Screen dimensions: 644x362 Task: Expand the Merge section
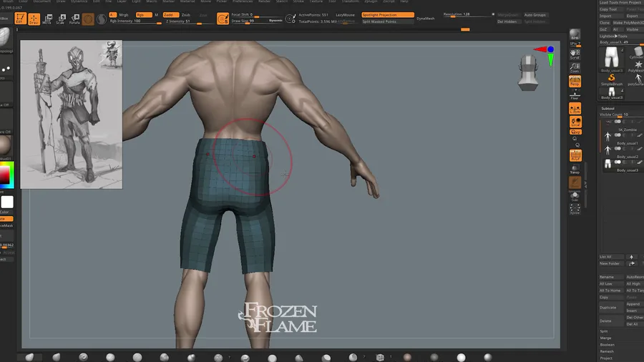click(605, 338)
